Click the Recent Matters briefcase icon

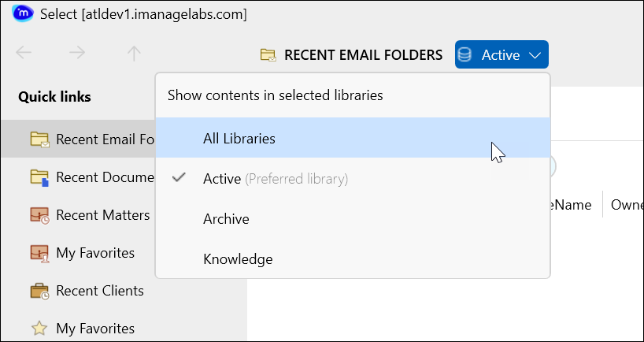tap(39, 215)
